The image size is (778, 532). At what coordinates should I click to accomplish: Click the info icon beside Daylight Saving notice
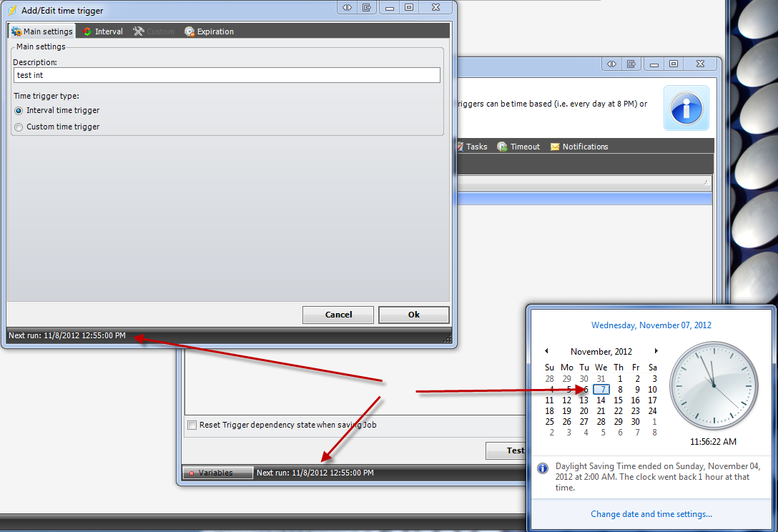[543, 468]
